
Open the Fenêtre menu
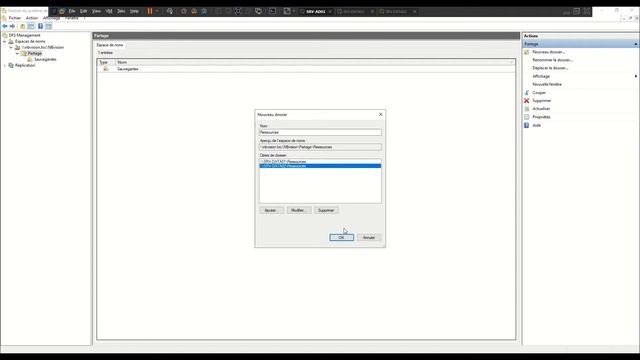point(71,18)
